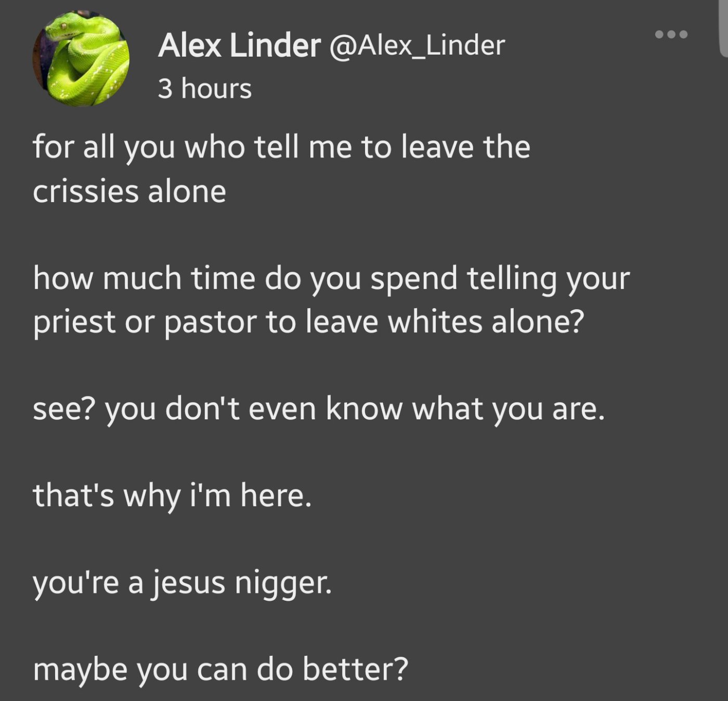Click the line "that's why i'm here."
Viewport: 728px width, 701px height.
click(172, 495)
